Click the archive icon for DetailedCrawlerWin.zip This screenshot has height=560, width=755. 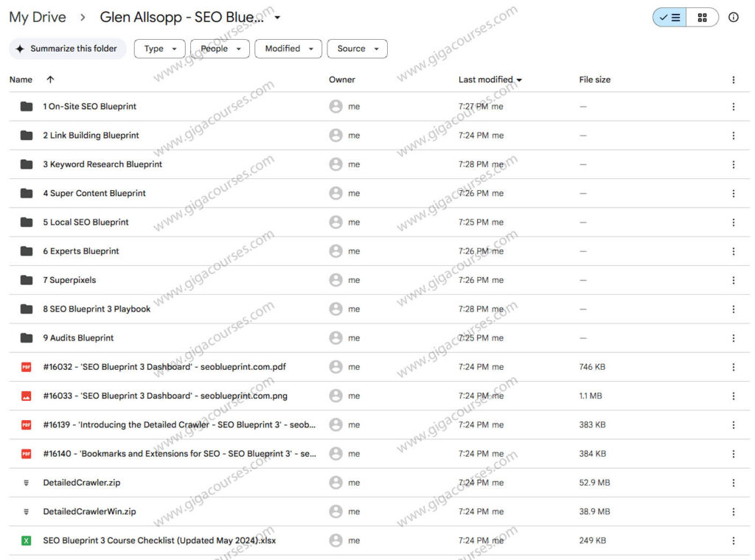pyautogui.click(x=27, y=511)
